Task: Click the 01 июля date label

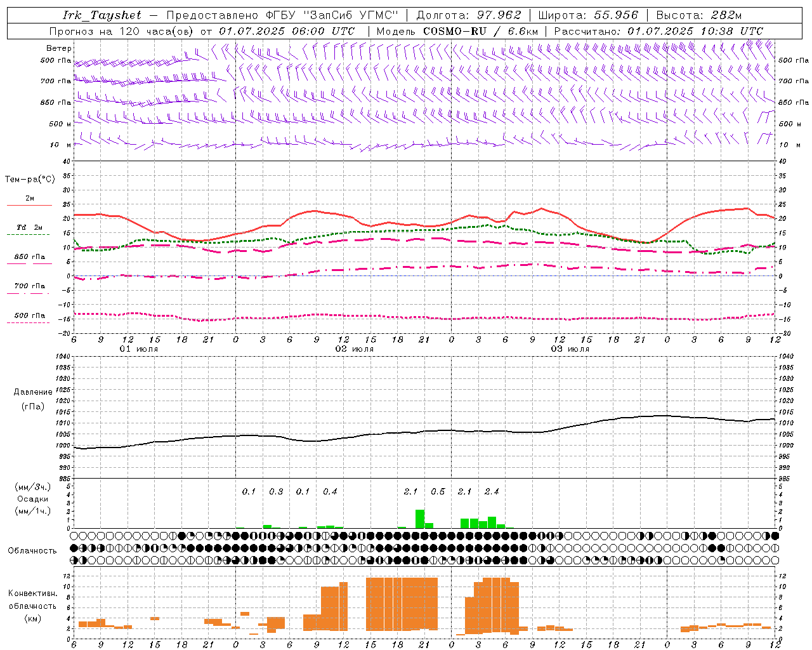Action: (x=139, y=349)
